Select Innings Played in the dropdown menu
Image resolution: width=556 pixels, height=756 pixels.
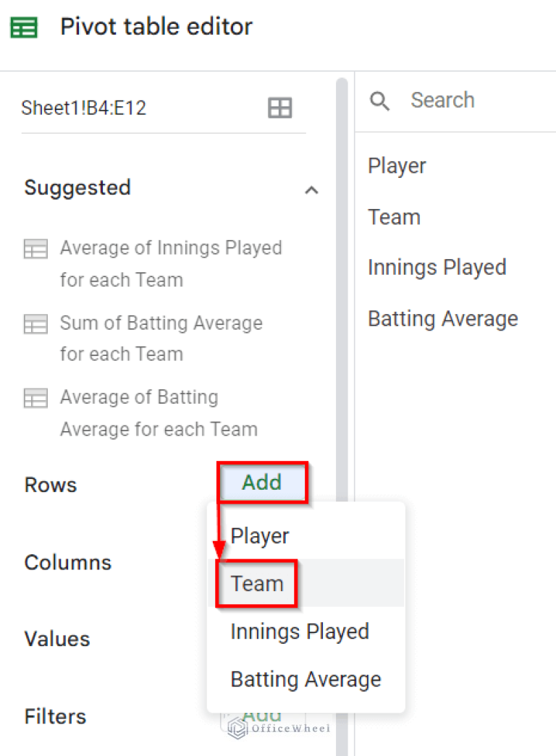[300, 631]
